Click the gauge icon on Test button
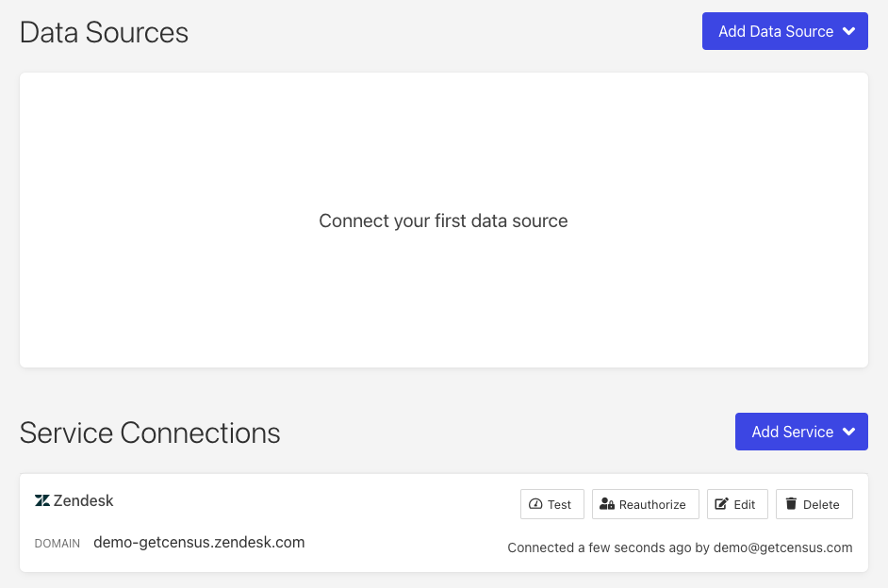This screenshot has height=588, width=888. tap(535, 504)
